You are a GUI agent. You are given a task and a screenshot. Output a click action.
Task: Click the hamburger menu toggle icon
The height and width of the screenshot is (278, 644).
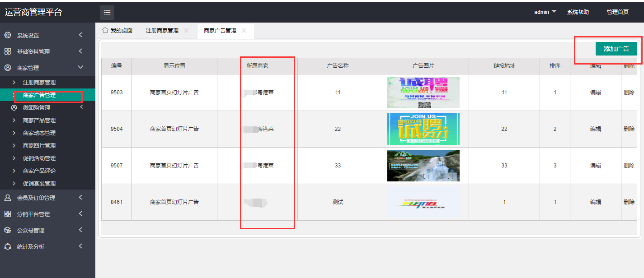pos(107,13)
